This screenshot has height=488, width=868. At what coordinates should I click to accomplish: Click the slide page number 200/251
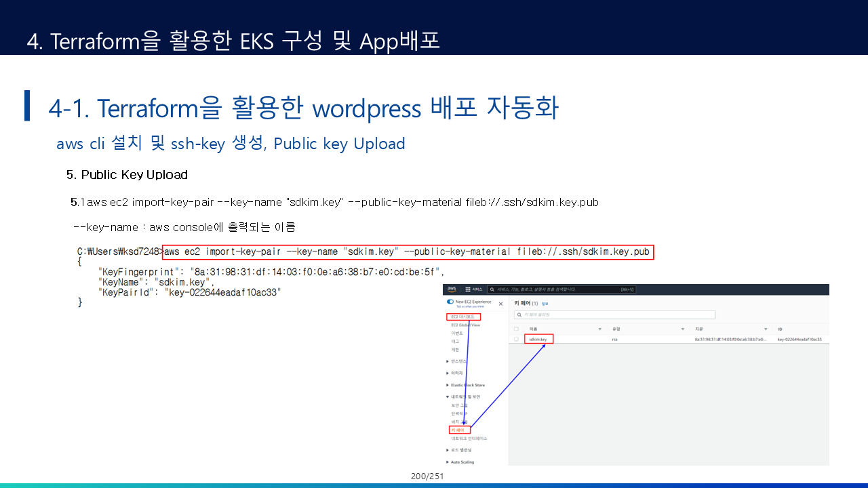pos(427,476)
